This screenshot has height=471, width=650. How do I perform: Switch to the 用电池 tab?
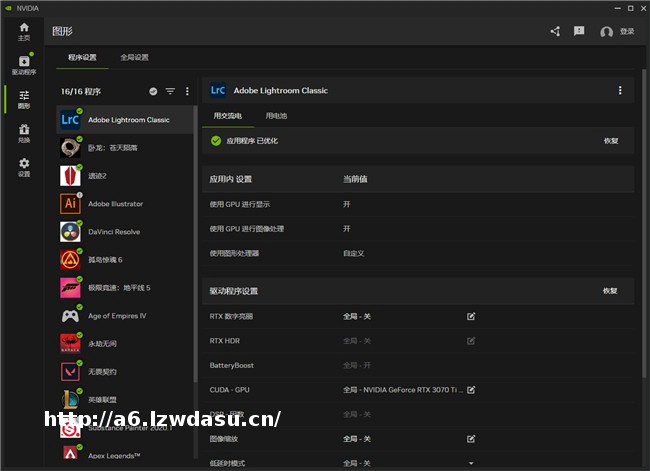(276, 116)
